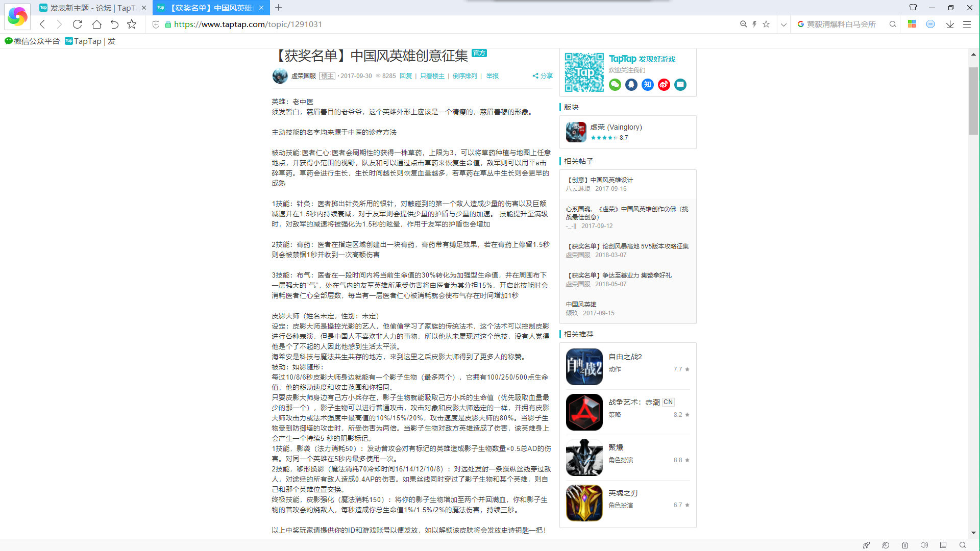
Task: Click the browser logo icon at top left
Action: [x=17, y=16]
